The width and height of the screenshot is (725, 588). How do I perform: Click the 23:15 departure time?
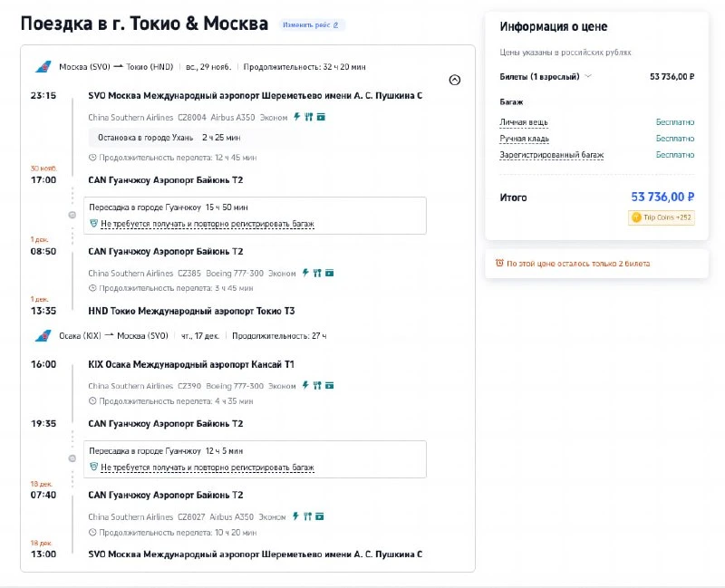pyautogui.click(x=43, y=96)
